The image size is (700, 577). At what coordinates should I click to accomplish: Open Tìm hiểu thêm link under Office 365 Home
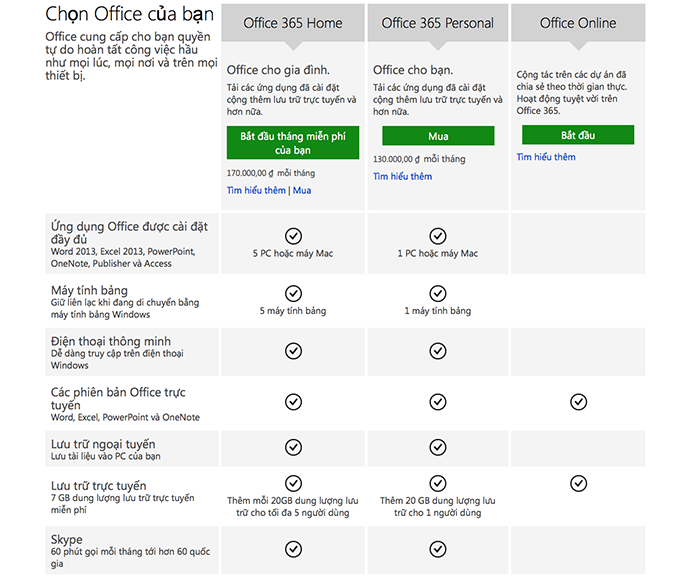click(256, 190)
